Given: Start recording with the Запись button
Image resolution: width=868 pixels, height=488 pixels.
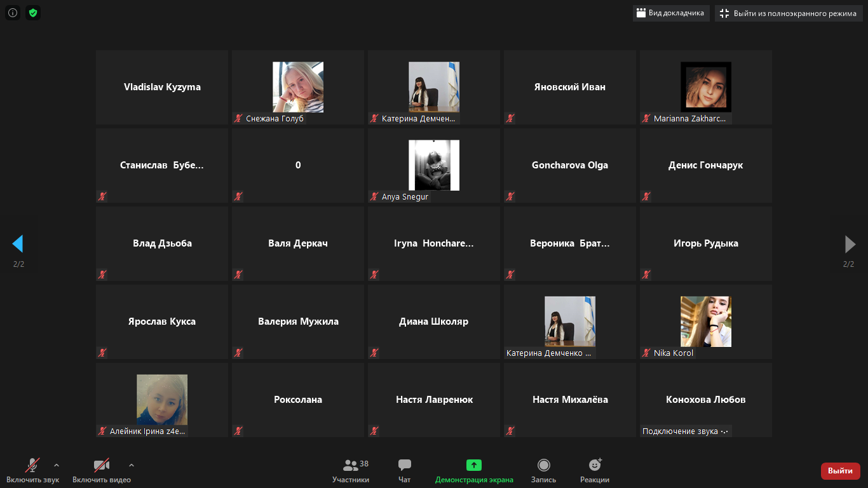Looking at the screenshot, I should pyautogui.click(x=543, y=471).
